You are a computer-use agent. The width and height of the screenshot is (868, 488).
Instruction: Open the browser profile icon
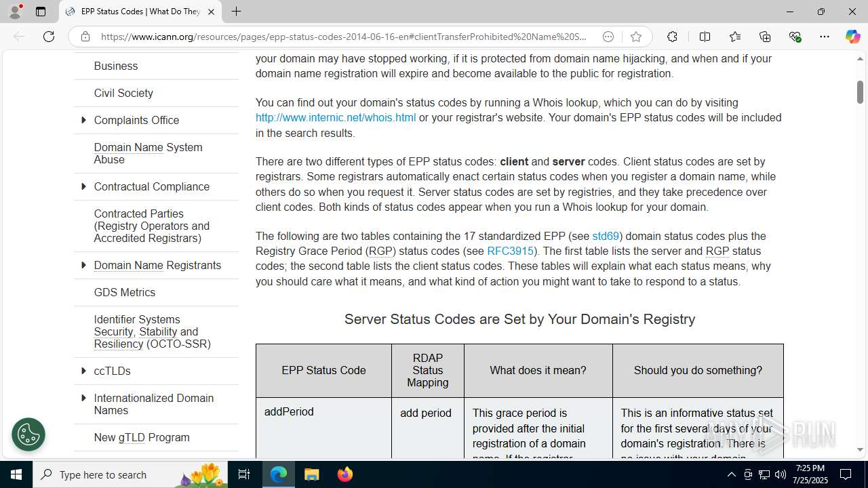click(x=15, y=12)
